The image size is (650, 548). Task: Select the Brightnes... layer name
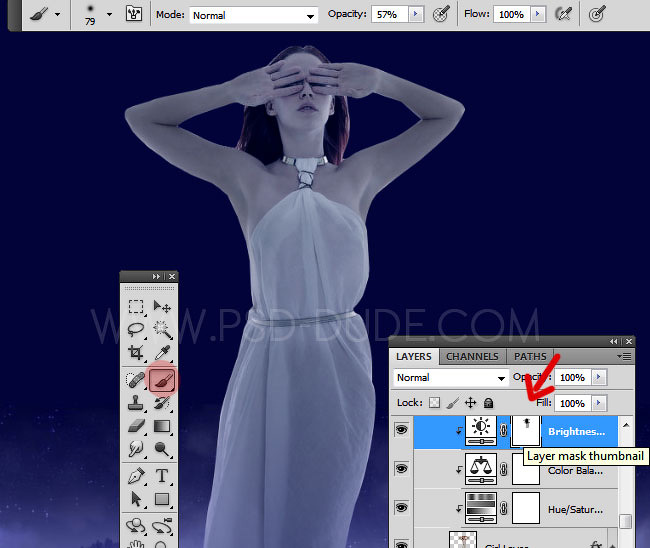tap(576, 432)
